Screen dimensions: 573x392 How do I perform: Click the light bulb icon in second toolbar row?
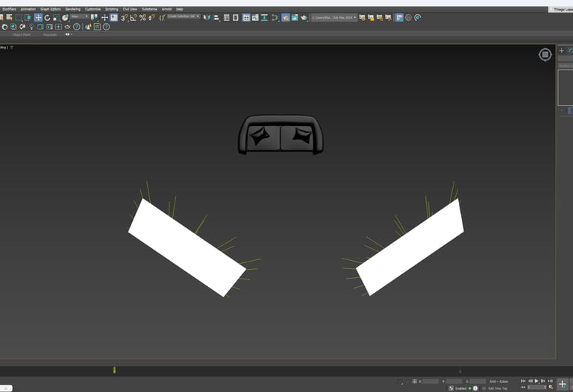32,27
